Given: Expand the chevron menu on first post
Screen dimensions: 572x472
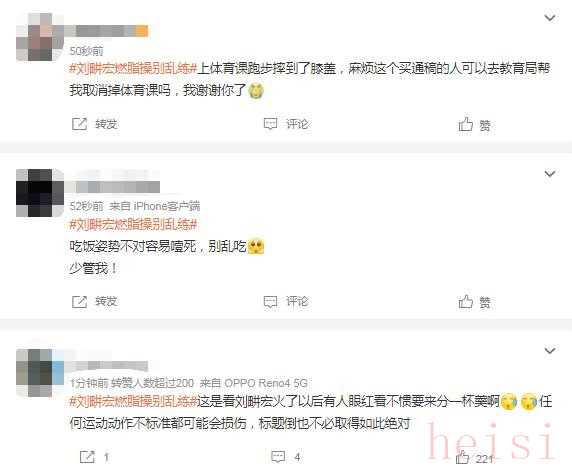Looking at the screenshot, I should (550, 18).
